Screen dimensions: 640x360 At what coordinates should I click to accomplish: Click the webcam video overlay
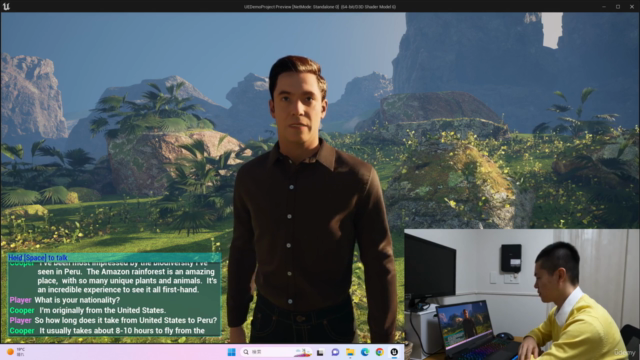point(522,294)
